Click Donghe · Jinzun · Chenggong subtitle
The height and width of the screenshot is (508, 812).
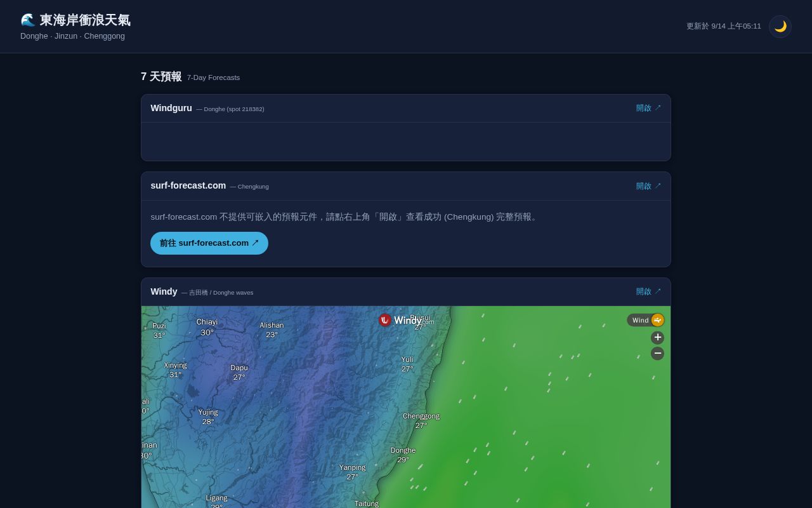coord(72,36)
